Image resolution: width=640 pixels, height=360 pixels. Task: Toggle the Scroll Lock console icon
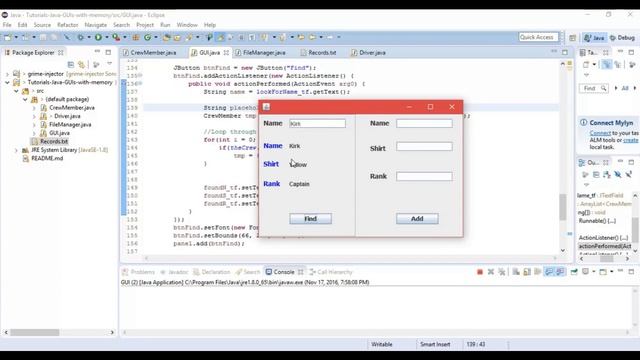point(527,272)
